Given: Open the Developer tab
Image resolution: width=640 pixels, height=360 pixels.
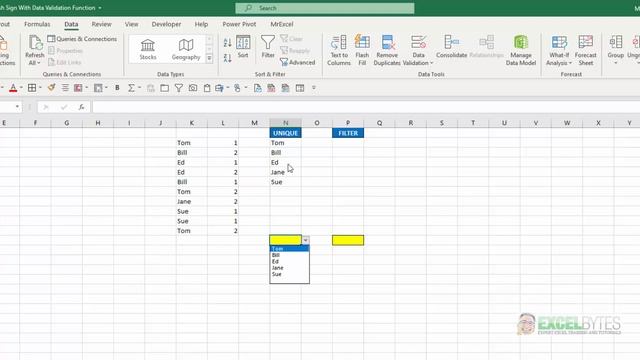Looking at the screenshot, I should pyautogui.click(x=166, y=24).
